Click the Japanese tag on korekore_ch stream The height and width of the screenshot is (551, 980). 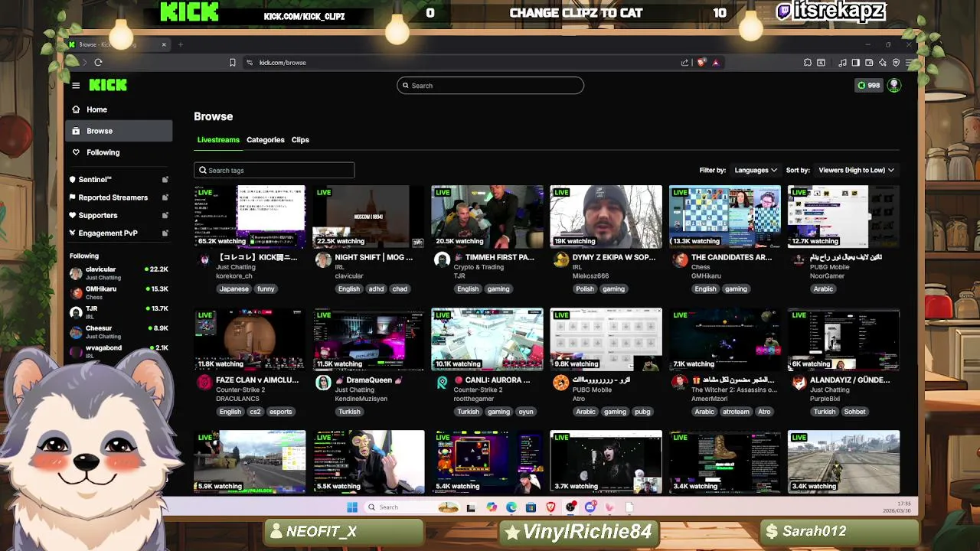pos(234,289)
